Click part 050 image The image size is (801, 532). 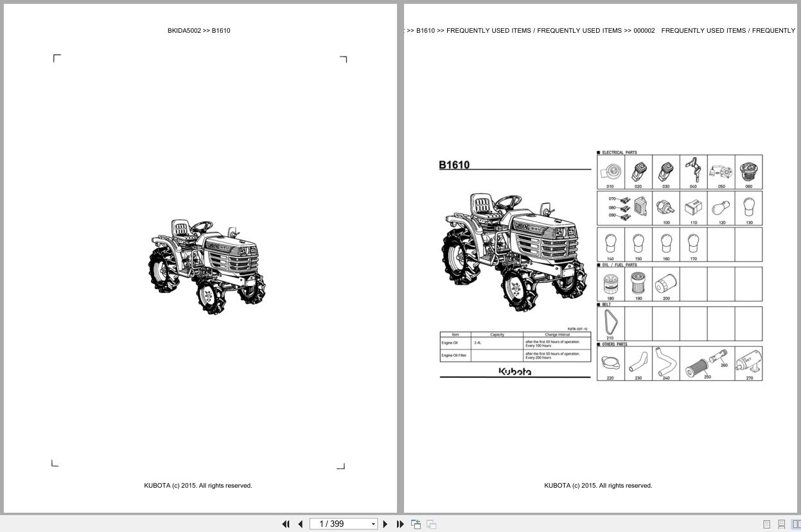pos(721,172)
